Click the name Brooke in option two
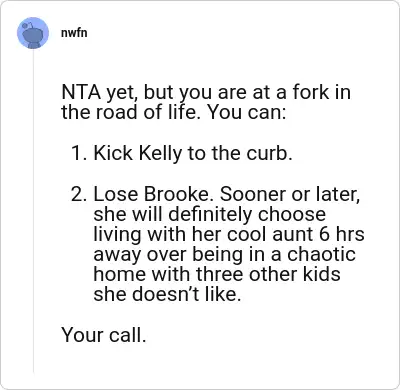Image resolution: width=400 pixels, height=390 pixels. point(178,194)
